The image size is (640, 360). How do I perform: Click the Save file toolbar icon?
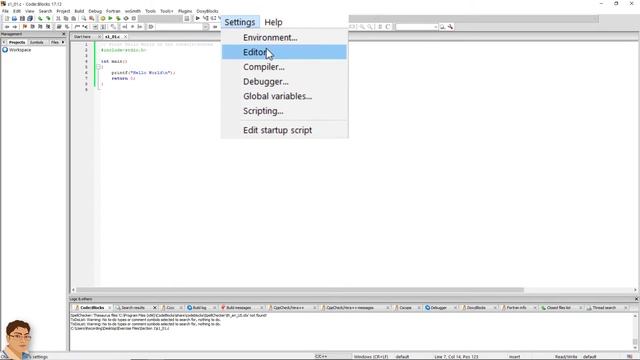pos(22,18)
